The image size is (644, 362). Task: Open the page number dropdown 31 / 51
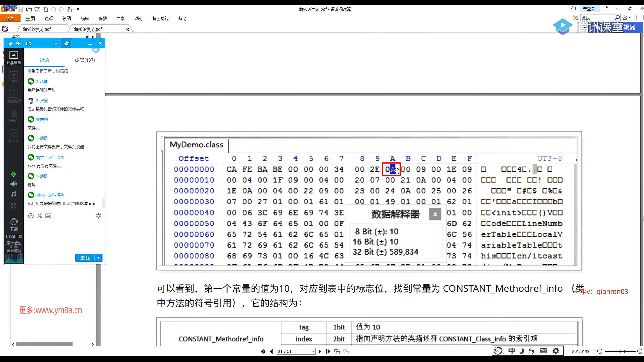coord(313,351)
